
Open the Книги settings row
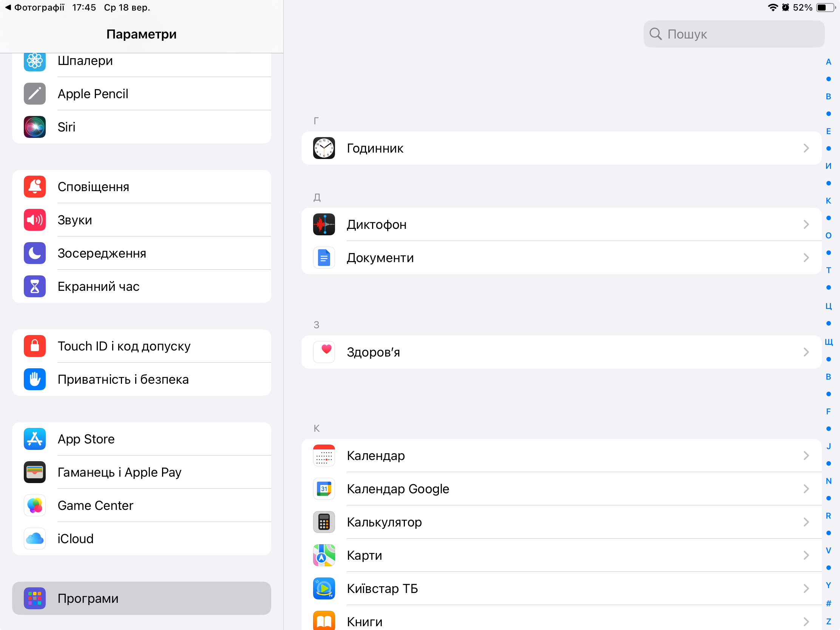tap(561, 618)
